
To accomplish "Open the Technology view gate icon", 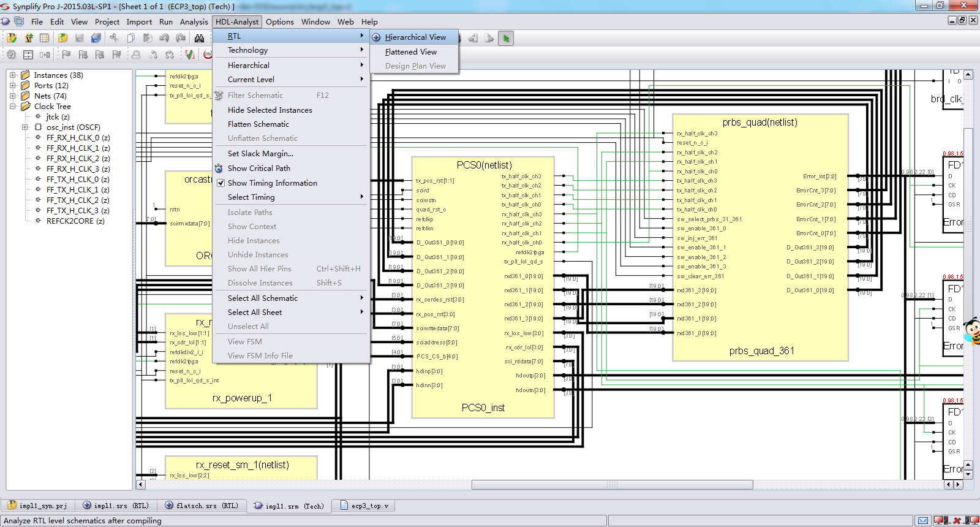I will (x=28, y=55).
